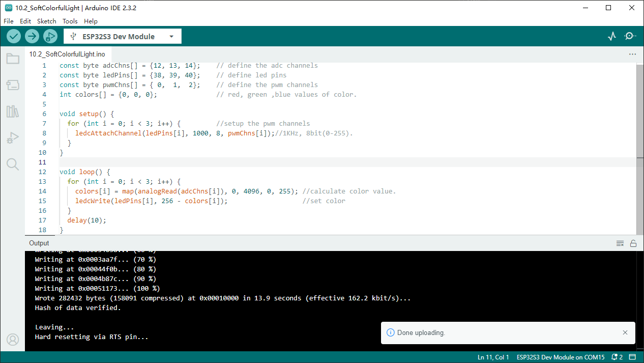Start debugging with the Debug icon
This screenshot has height=363, width=644.
click(x=50, y=36)
